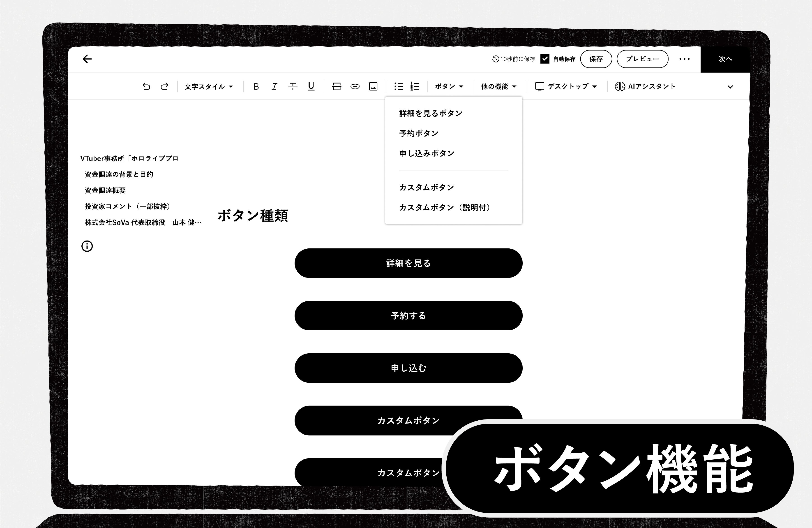The width and height of the screenshot is (812, 528).
Task: Open 資金調達概要 in the outline
Action: click(x=105, y=190)
